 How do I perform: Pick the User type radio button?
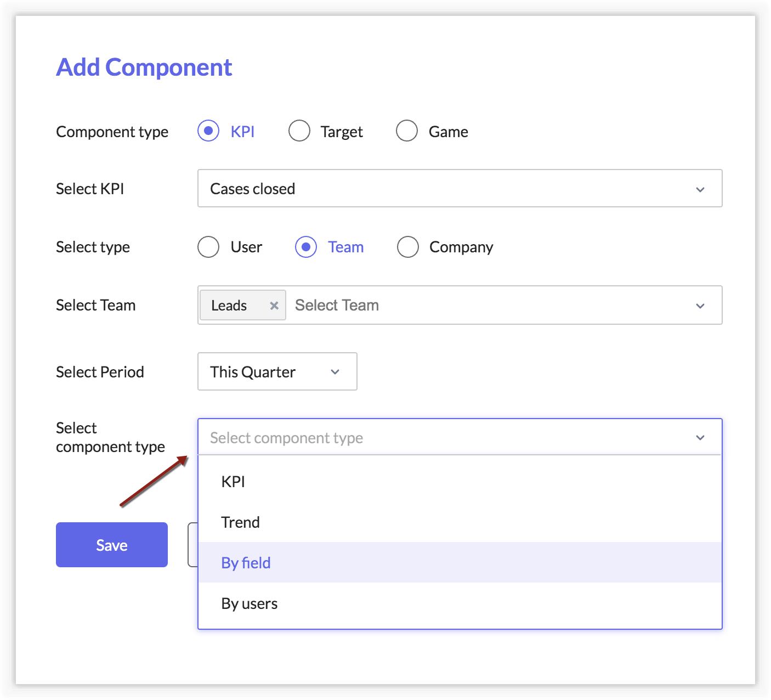pyautogui.click(x=208, y=247)
